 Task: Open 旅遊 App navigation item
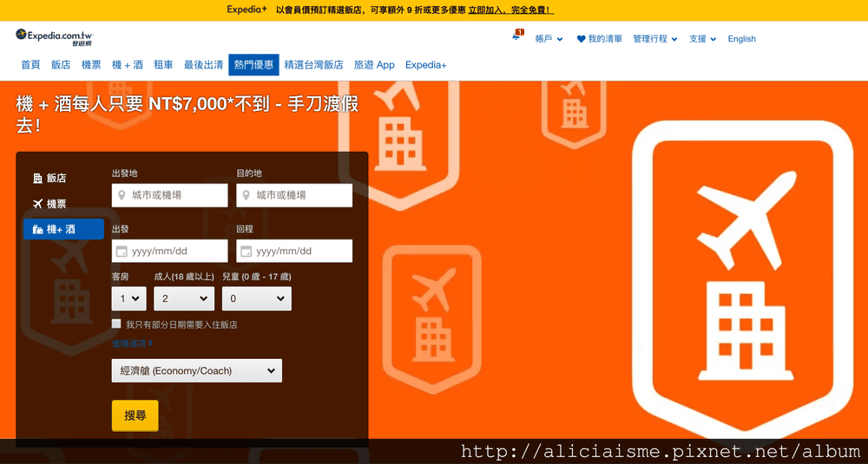pos(374,65)
